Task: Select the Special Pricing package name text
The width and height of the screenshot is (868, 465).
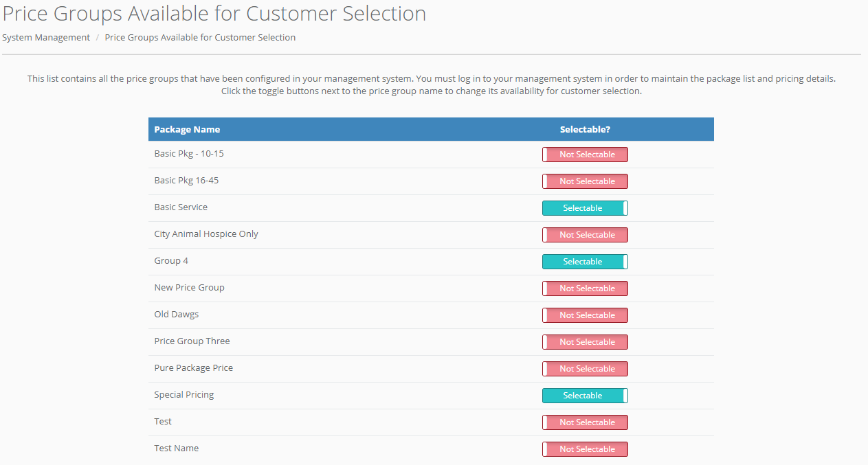Action: tap(184, 395)
